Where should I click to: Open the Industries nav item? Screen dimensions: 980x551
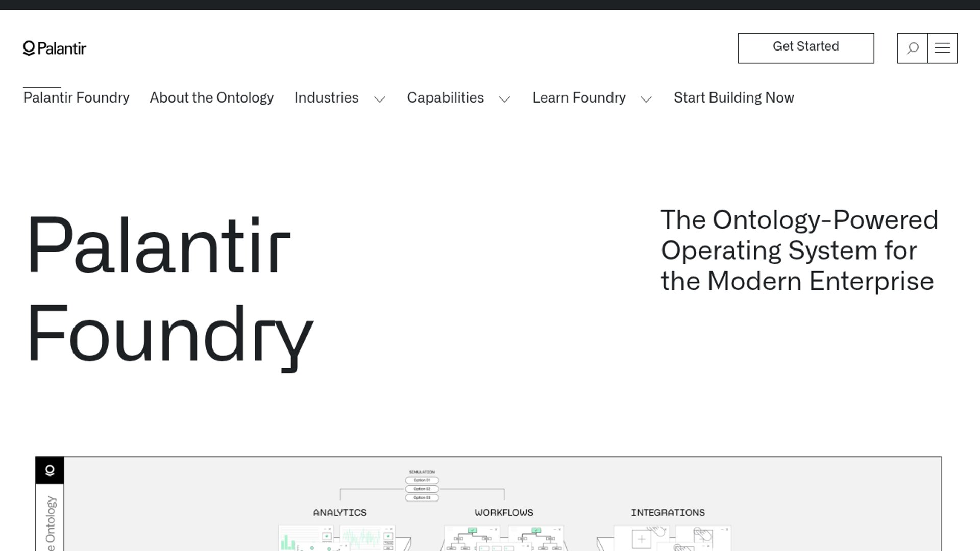[x=327, y=97]
